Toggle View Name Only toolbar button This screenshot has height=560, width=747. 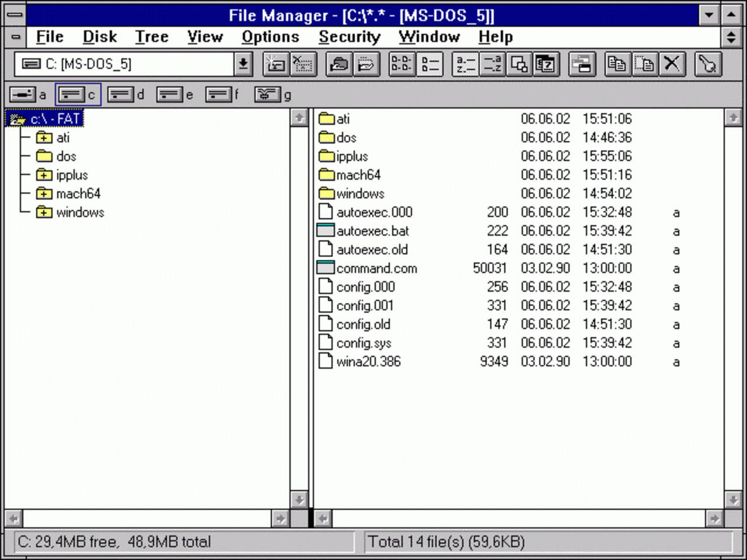pos(402,64)
